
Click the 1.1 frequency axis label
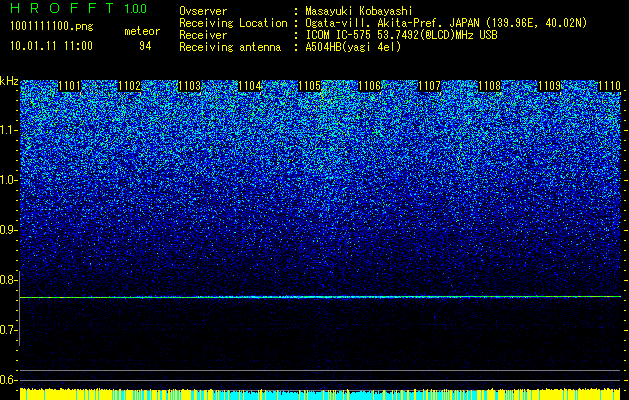(x=9, y=130)
